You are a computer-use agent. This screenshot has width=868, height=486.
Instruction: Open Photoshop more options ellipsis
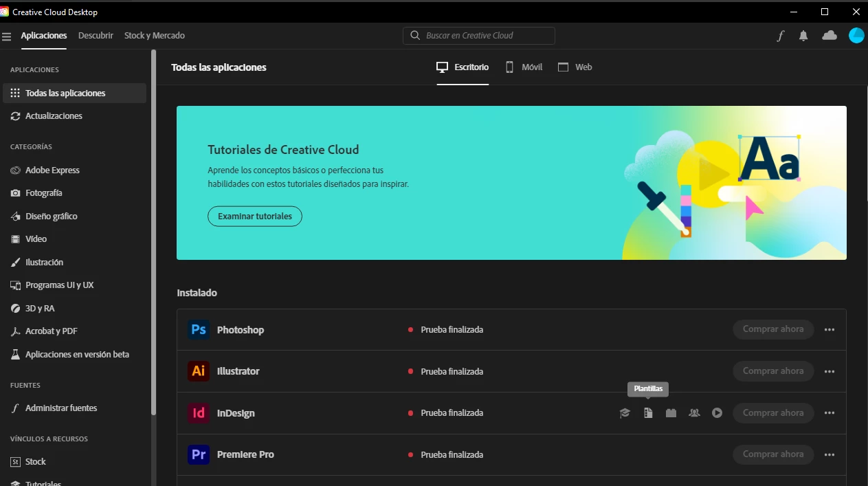(830, 330)
